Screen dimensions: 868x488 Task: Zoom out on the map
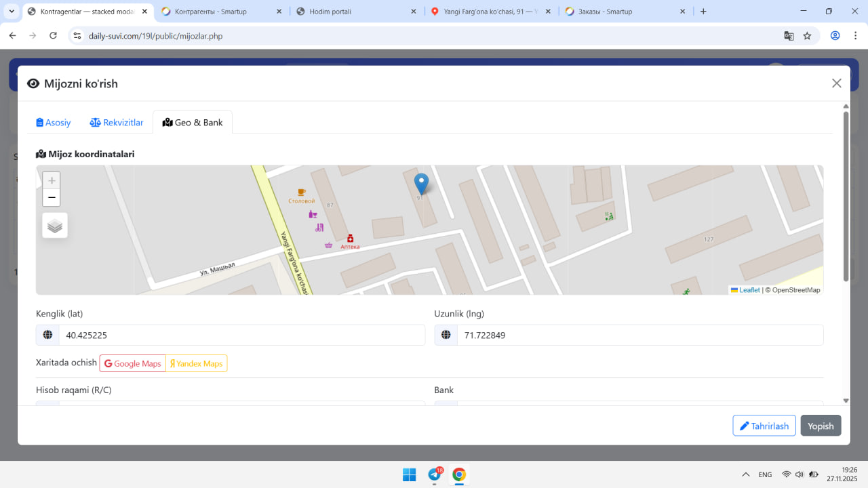point(52,198)
